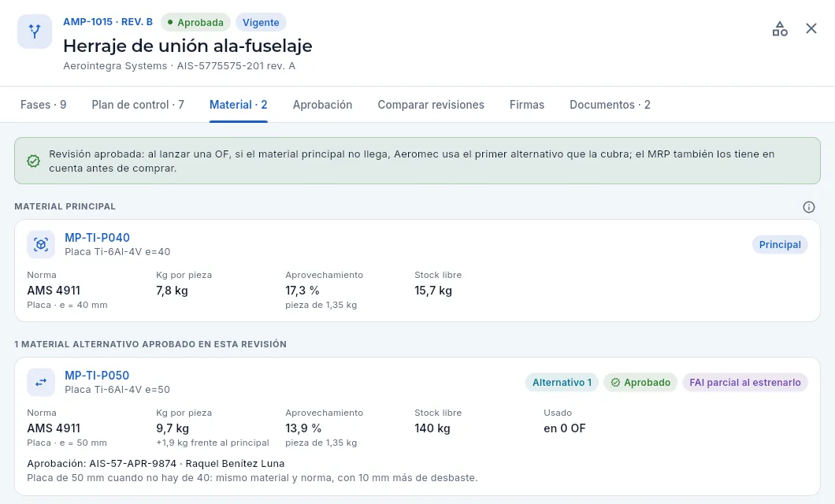The image size is (835, 504).
Task: Click the description Placa Ti-6Al-4V e=50
Action: [x=117, y=390]
